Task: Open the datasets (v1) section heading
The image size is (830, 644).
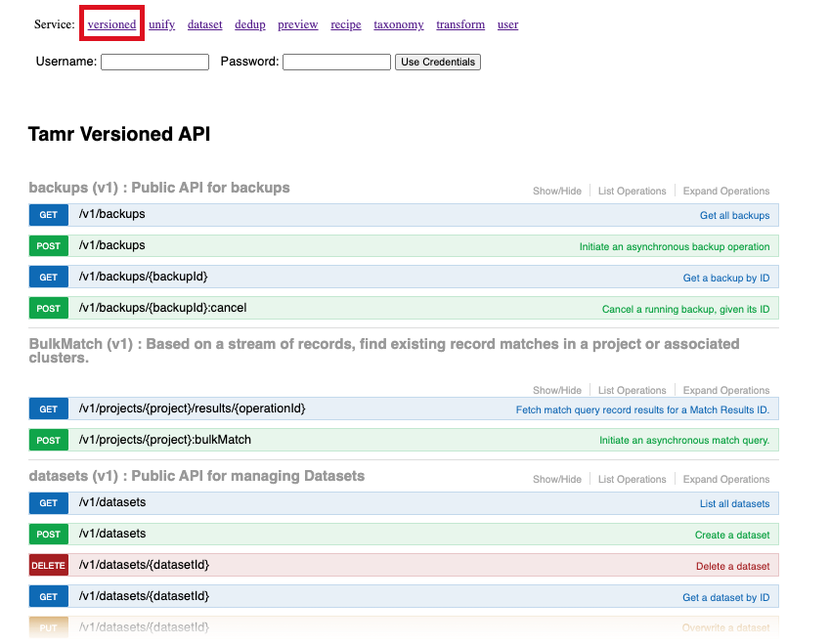Action: pyautogui.click(x=197, y=476)
